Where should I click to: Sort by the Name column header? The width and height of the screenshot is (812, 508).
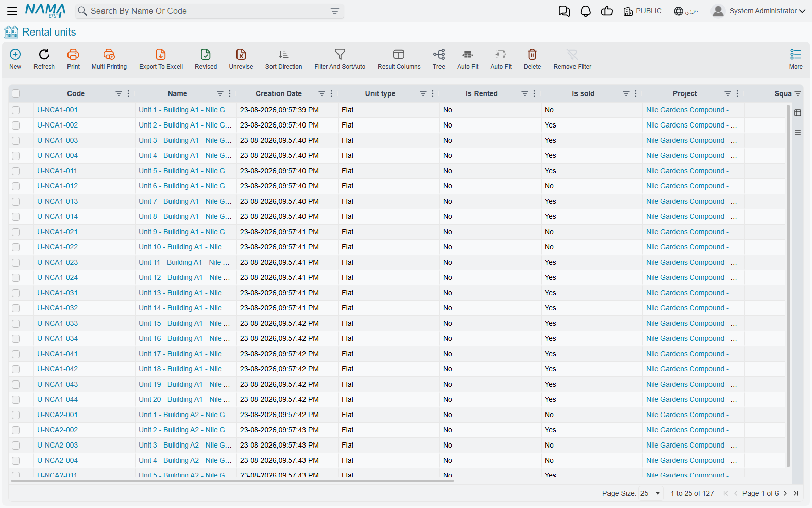point(177,93)
